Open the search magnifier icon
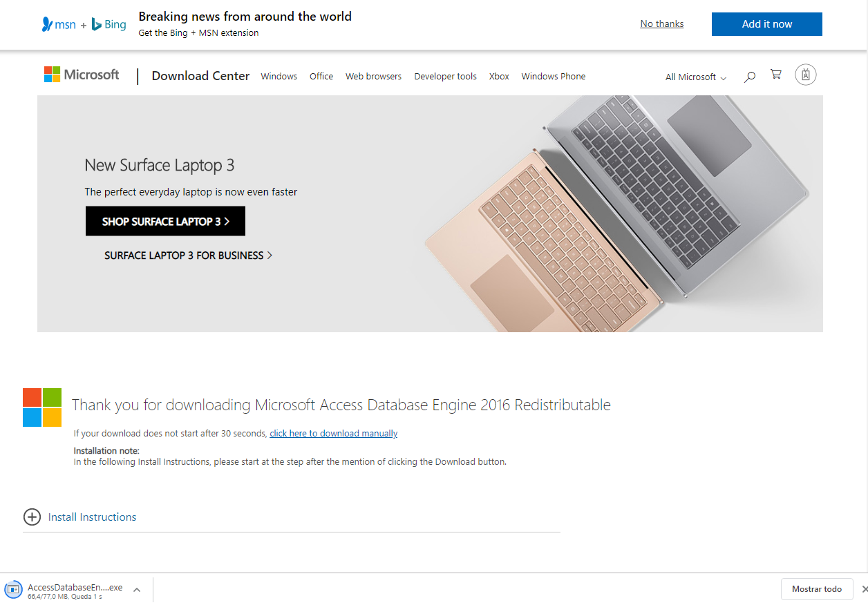This screenshot has width=868, height=605. click(750, 77)
